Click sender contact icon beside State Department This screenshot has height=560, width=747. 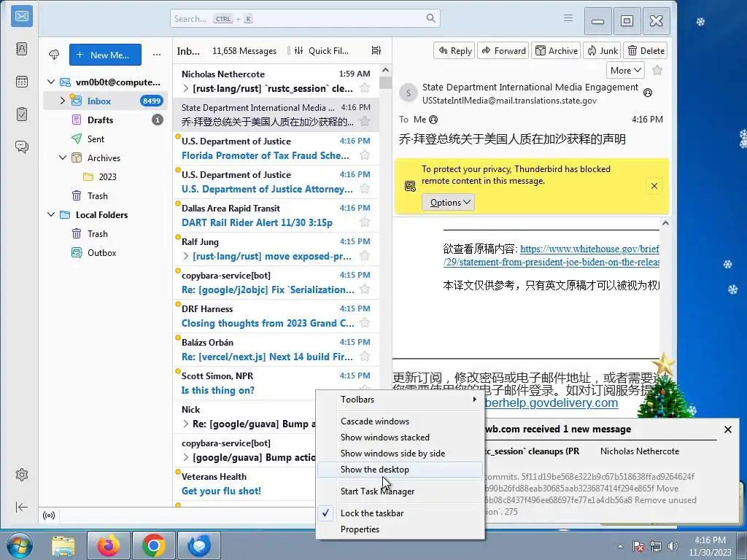point(648,93)
